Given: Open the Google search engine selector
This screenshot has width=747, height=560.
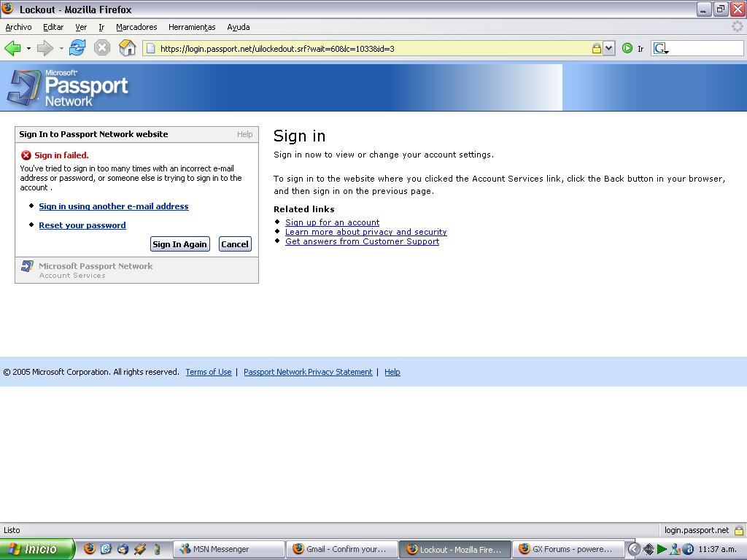Looking at the screenshot, I should pyautogui.click(x=661, y=49).
